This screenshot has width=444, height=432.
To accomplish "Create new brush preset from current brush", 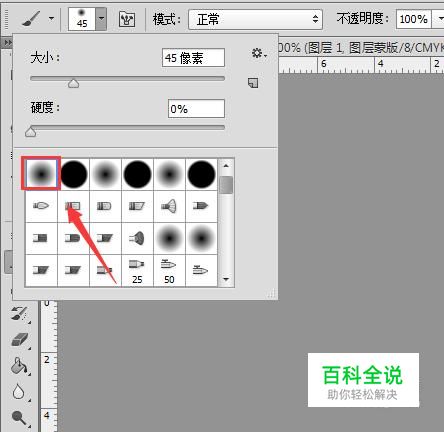I will [x=253, y=83].
